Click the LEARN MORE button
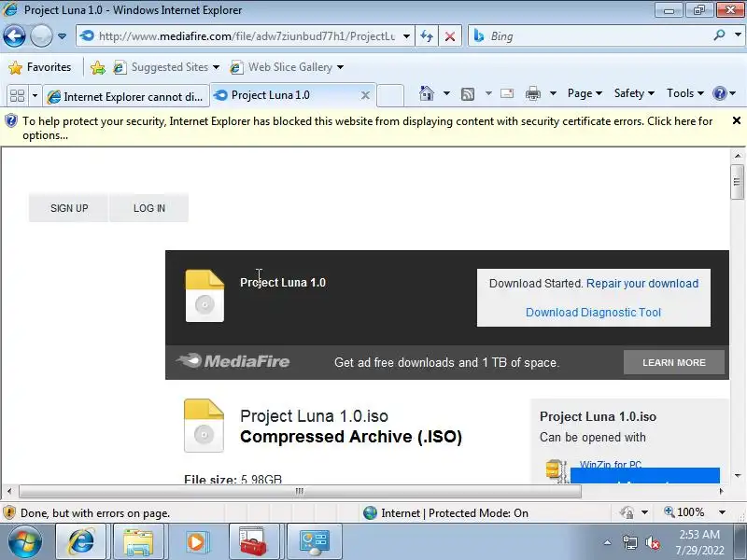 674,362
